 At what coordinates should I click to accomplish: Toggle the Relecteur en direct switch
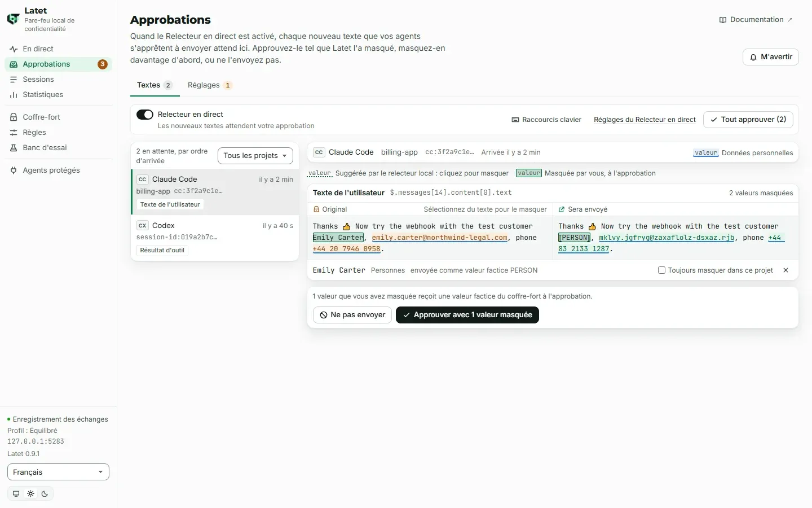tap(145, 115)
